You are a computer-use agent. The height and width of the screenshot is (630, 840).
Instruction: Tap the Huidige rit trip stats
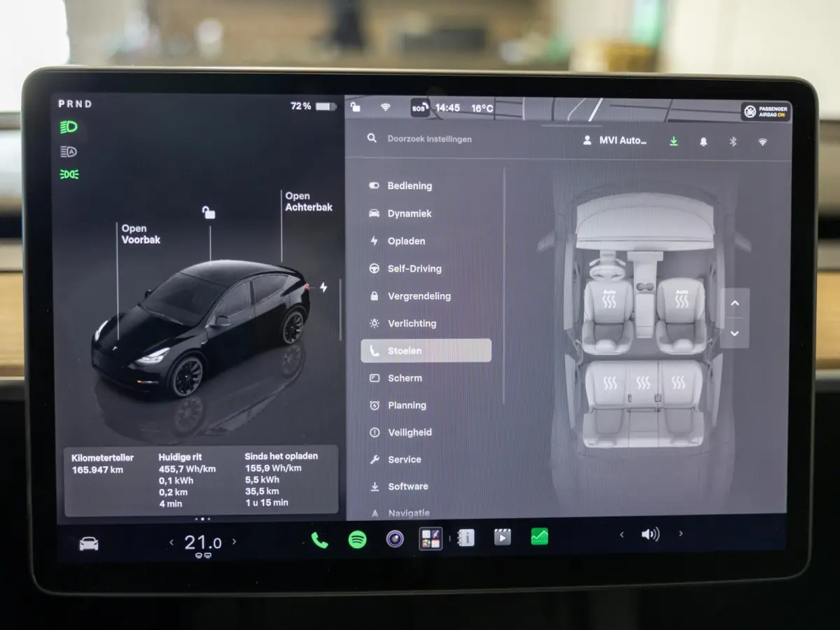(187, 480)
